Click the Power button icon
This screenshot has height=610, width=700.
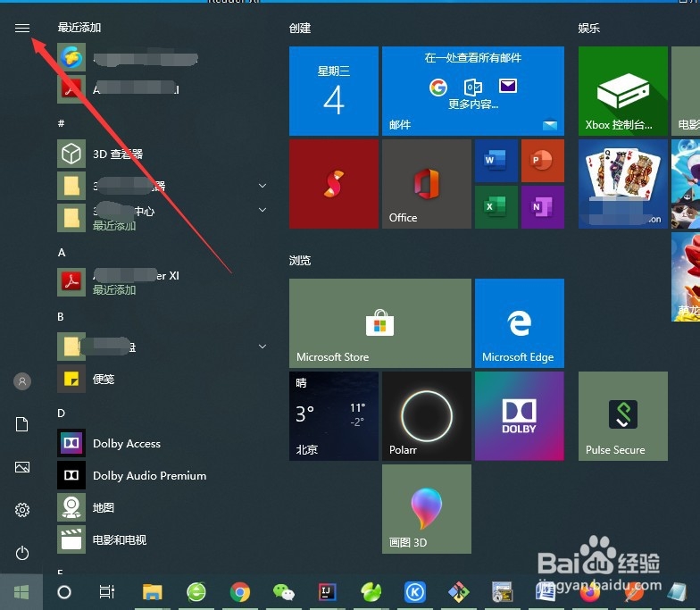click(x=21, y=554)
